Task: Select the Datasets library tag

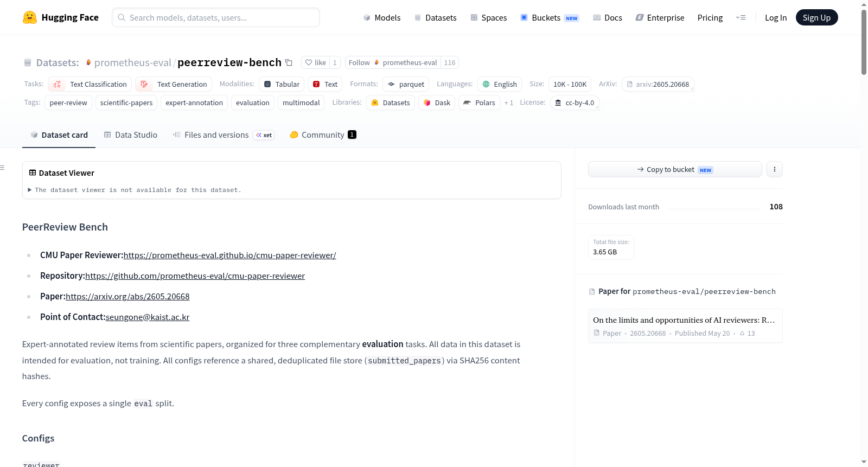Action: [391, 103]
